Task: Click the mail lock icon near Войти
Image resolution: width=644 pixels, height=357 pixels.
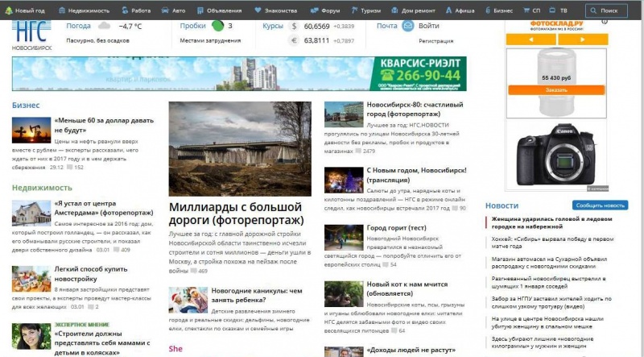Action: [407, 26]
